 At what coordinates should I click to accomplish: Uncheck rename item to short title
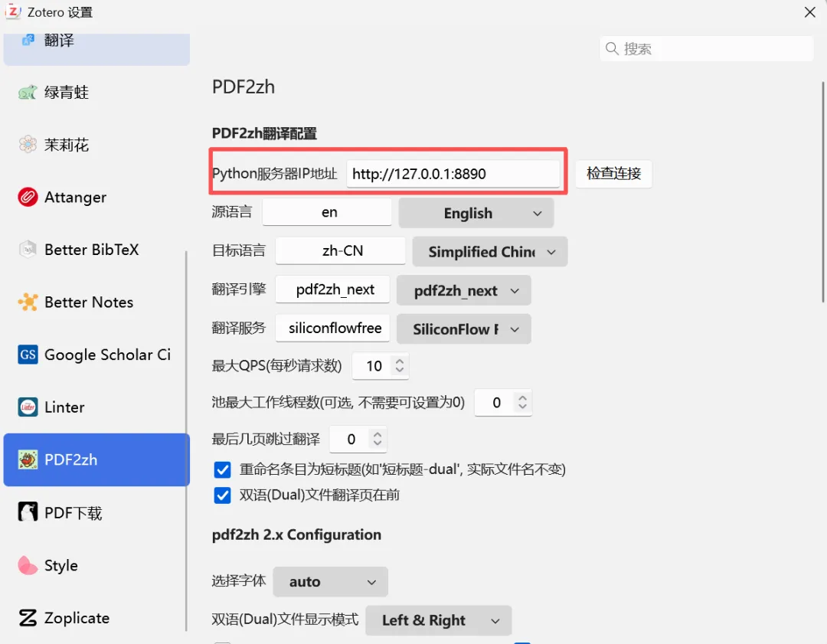pyautogui.click(x=223, y=469)
